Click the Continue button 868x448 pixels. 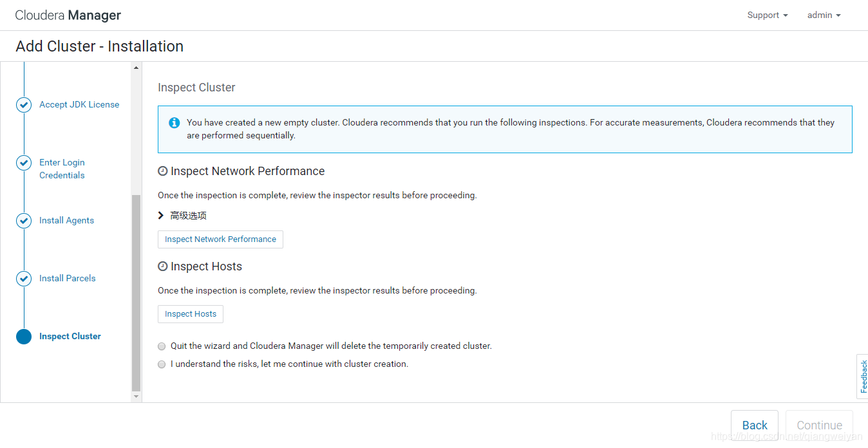819,425
